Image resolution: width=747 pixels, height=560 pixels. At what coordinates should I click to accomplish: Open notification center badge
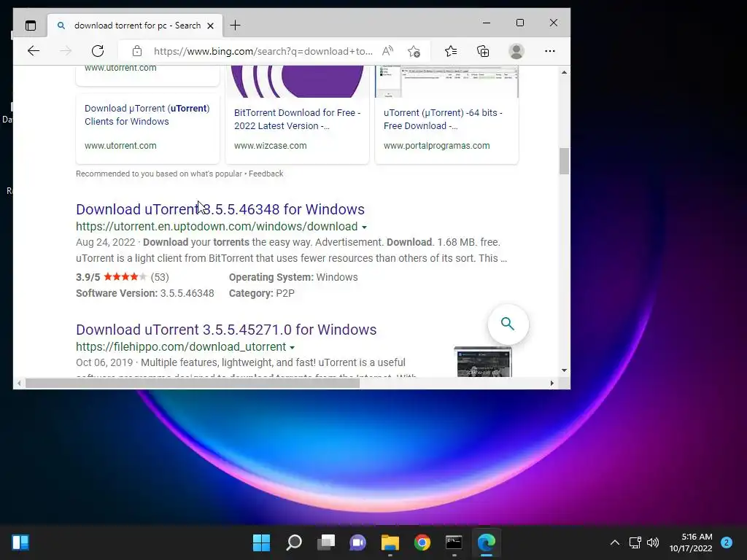click(x=727, y=542)
